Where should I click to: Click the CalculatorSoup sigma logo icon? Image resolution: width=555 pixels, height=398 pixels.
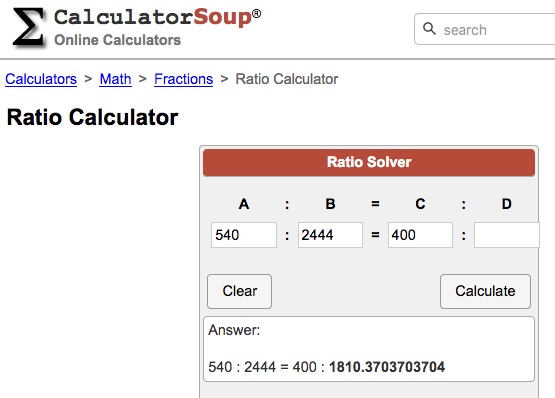pyautogui.click(x=28, y=27)
